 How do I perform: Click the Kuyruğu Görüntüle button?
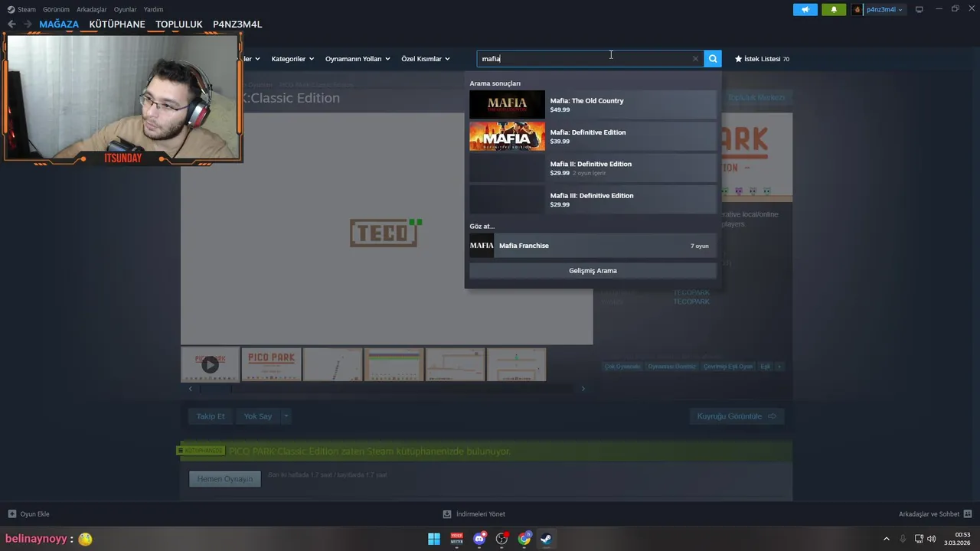coord(737,416)
